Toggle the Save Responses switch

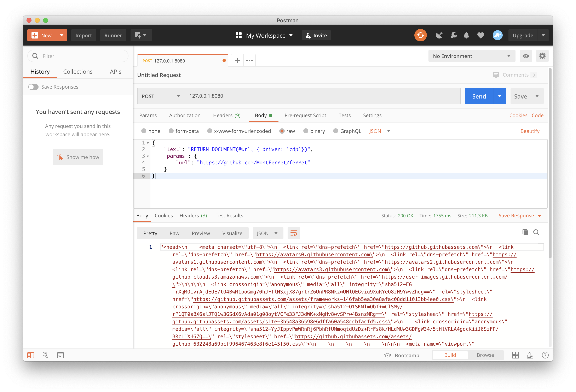pyautogui.click(x=33, y=87)
